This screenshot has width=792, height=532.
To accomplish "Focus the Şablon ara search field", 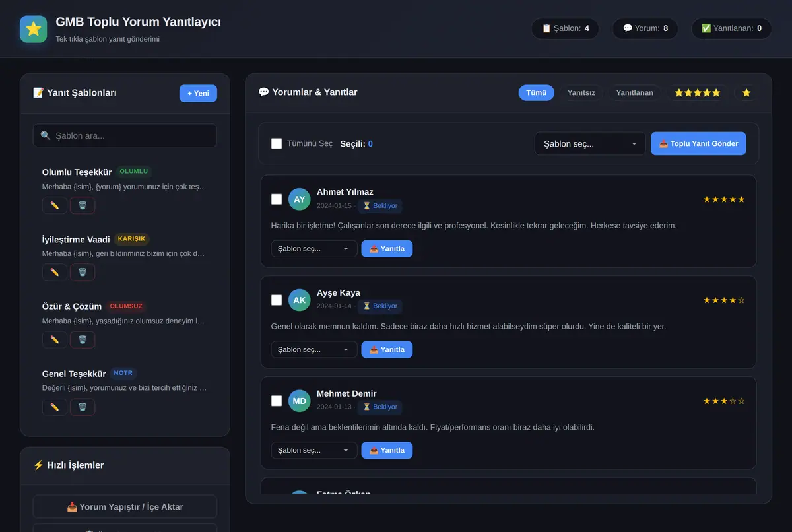I will tap(125, 135).
